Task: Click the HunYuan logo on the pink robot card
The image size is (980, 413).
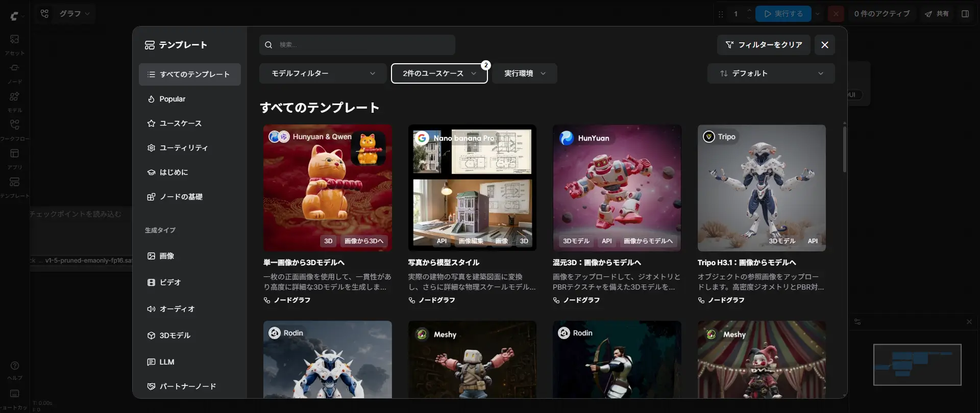Action: (567, 138)
